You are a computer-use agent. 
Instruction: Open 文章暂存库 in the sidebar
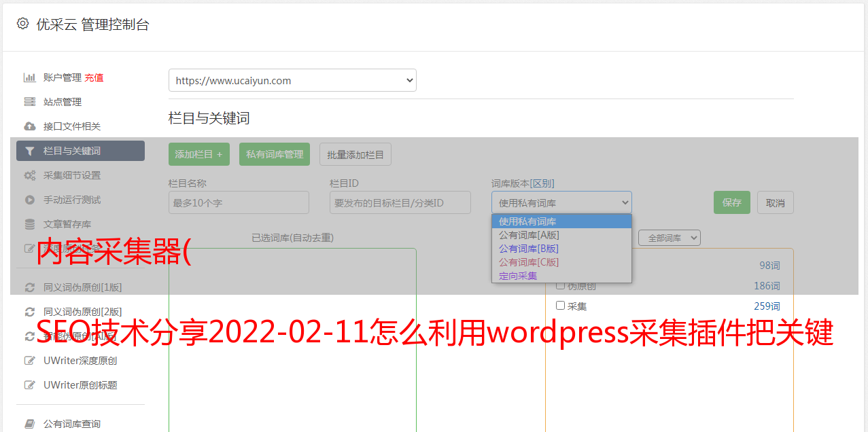click(x=67, y=224)
